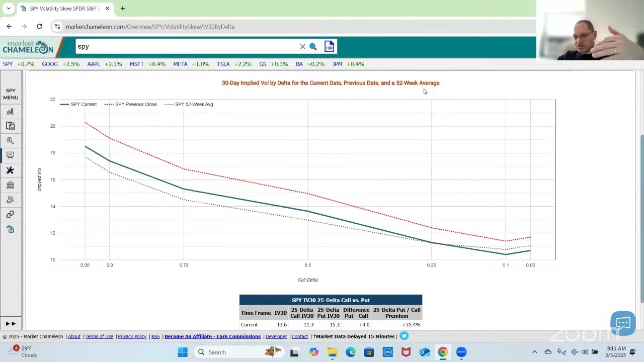Open the Privacy Policy link
644x362 pixels.
(132, 336)
